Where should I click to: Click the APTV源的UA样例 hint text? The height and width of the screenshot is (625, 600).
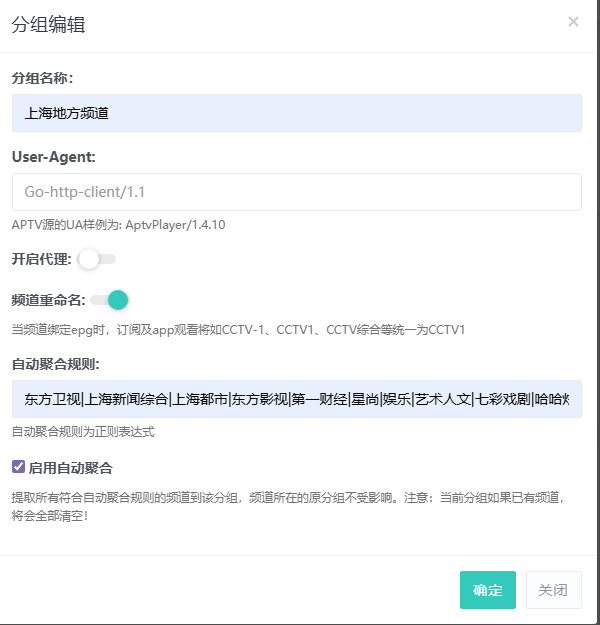pos(118,225)
